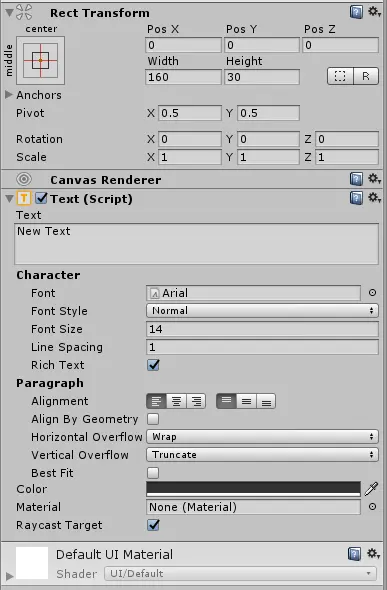The height and width of the screenshot is (590, 387).
Task: Select right horizontal text alignment
Action: click(x=196, y=401)
